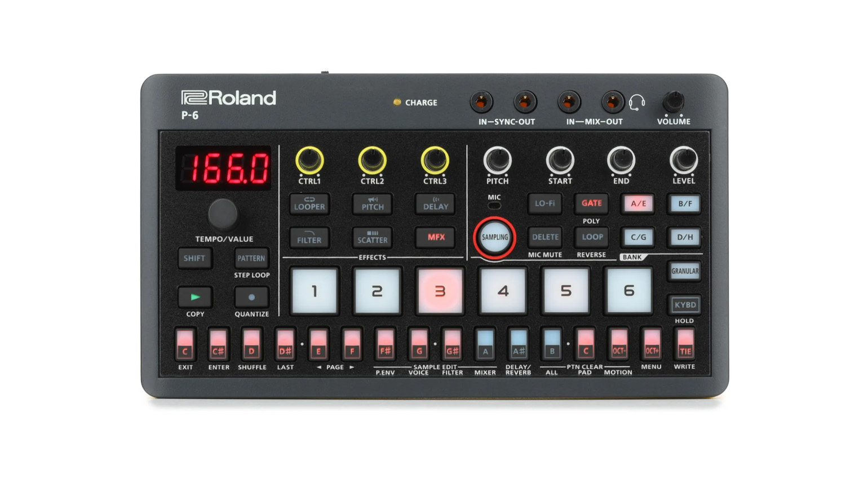
Task: Adjust the LEVEL knob
Action: pos(684,160)
